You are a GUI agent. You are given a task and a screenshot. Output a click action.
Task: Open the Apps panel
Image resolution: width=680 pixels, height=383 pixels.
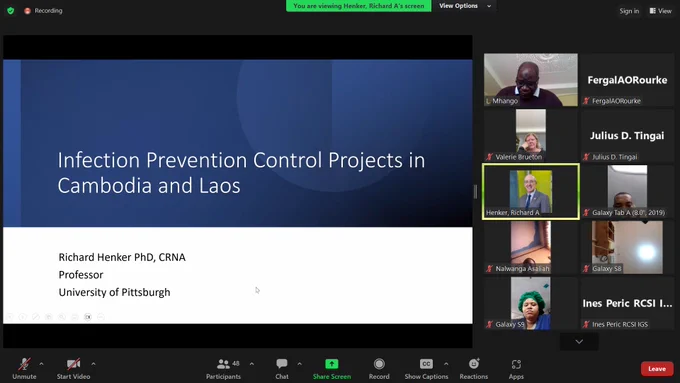click(x=516, y=368)
